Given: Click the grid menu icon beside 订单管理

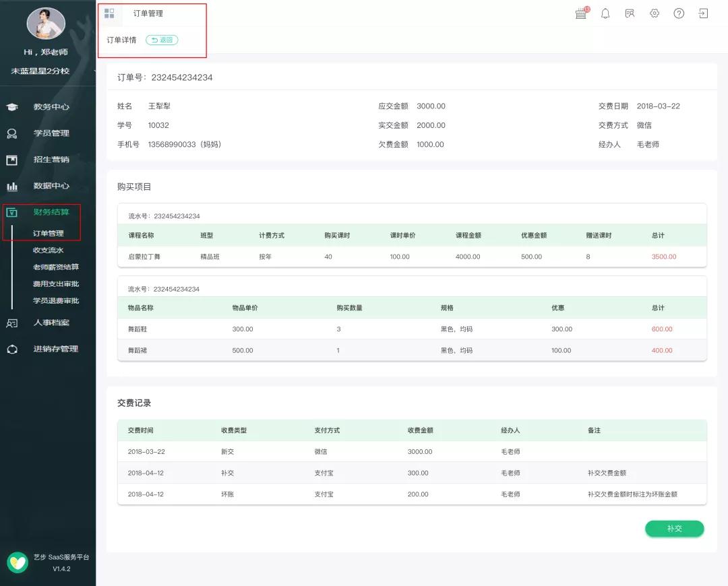Looking at the screenshot, I should pyautogui.click(x=109, y=13).
